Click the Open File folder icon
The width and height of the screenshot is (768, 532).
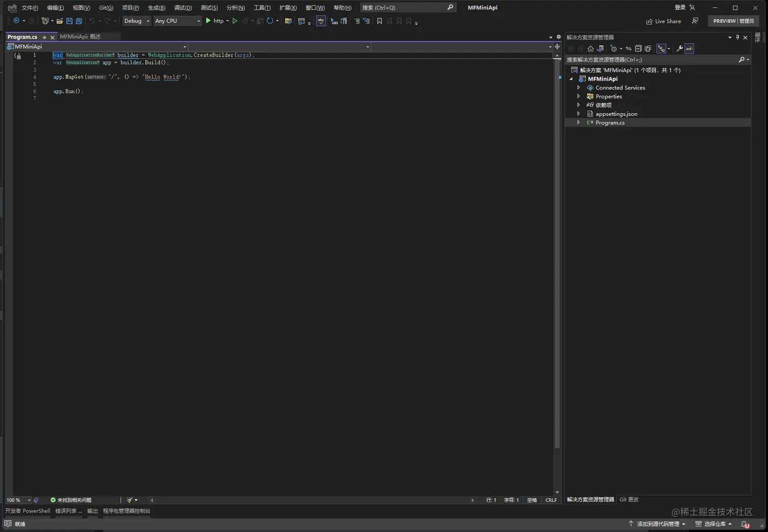(x=59, y=21)
